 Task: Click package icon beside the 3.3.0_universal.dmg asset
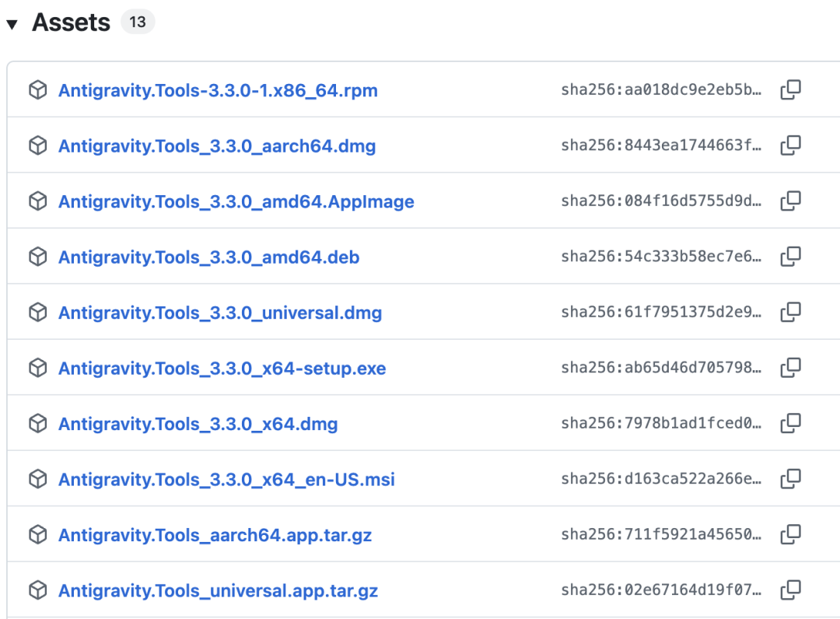click(x=37, y=312)
